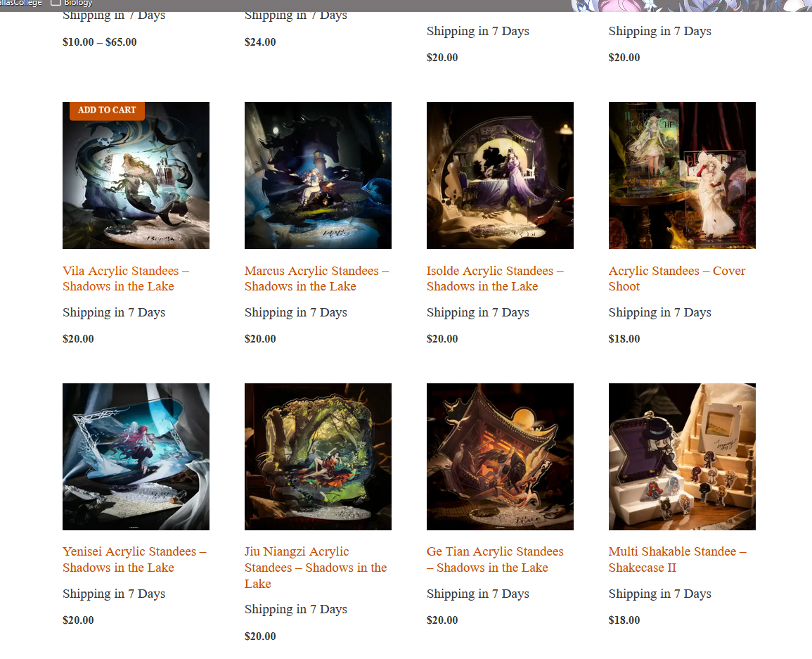Follow the Multi Shakable Standee Shakecase II link
The image size is (812, 659).
pyautogui.click(x=677, y=560)
